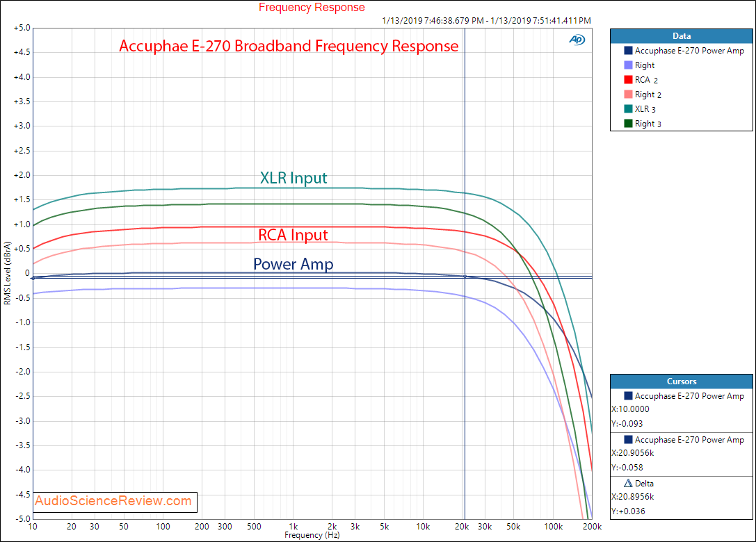This screenshot has width=756, height=542.
Task: Select the dark green Right 3 legend swatch
Action: point(628,123)
